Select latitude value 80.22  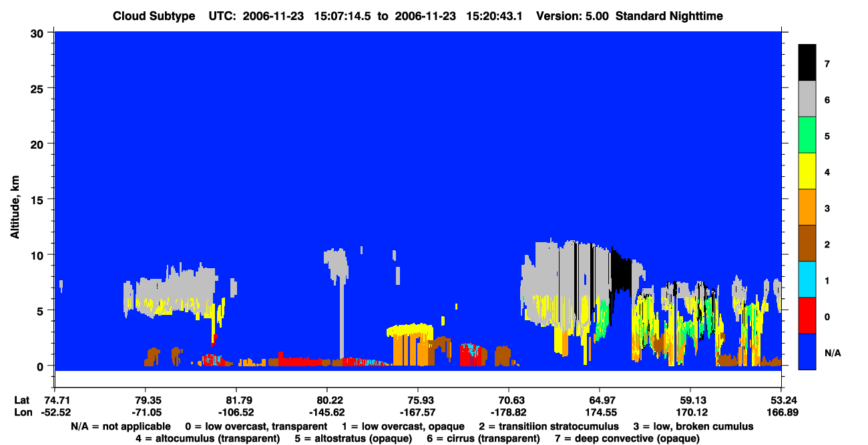[327, 400]
